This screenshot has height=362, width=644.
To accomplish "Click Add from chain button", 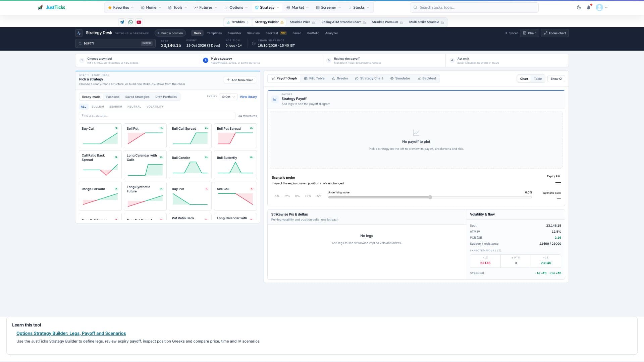I will (240, 80).
